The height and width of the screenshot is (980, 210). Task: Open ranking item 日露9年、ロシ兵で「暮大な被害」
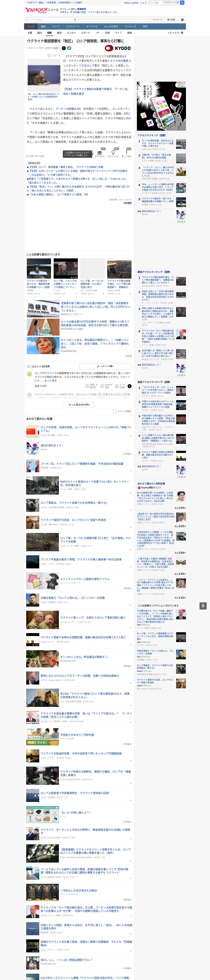[156, 156]
